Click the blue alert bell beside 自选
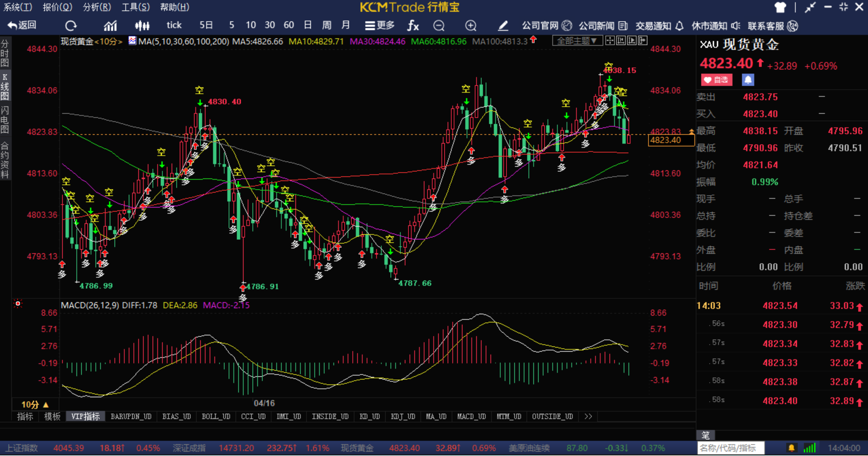Screen dimensions: 868x456 coord(748,80)
